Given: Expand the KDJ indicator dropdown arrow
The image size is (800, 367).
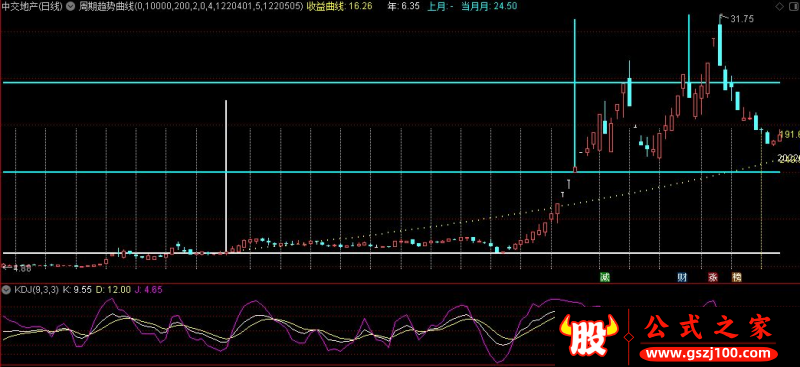Looking at the screenshot, I should pos(6,289).
